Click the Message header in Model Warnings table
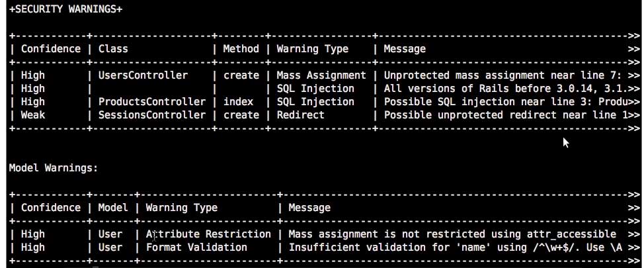Viewport: 644px width, 268px height. [309, 208]
